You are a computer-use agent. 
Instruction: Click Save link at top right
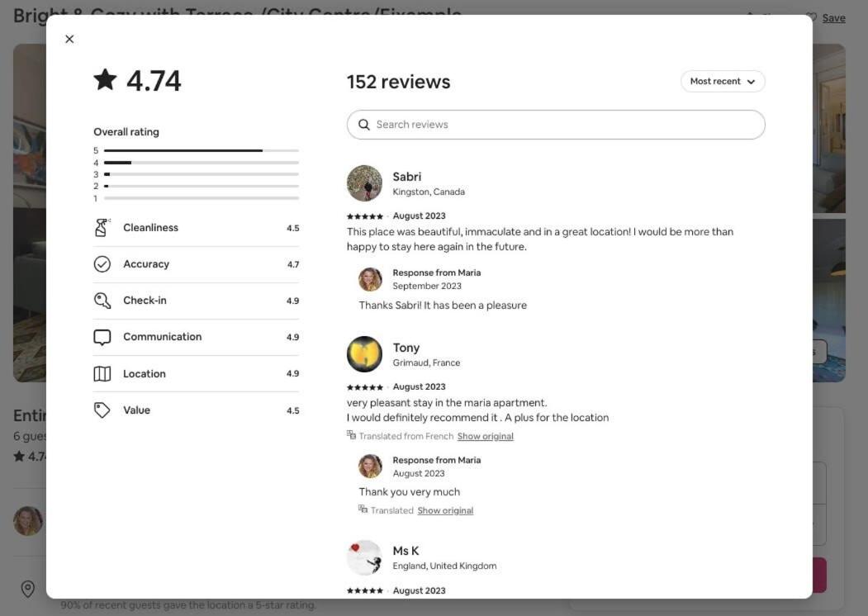point(833,18)
